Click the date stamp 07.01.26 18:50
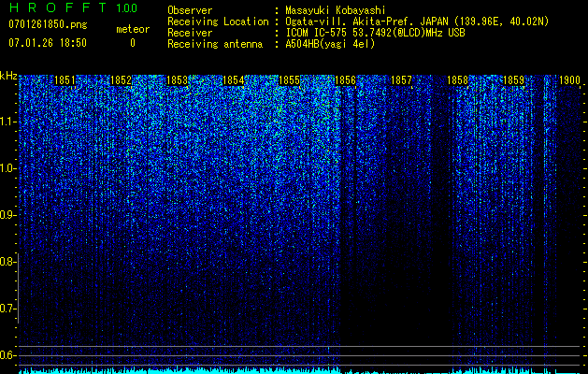The width and height of the screenshot is (588, 374). tap(48, 43)
